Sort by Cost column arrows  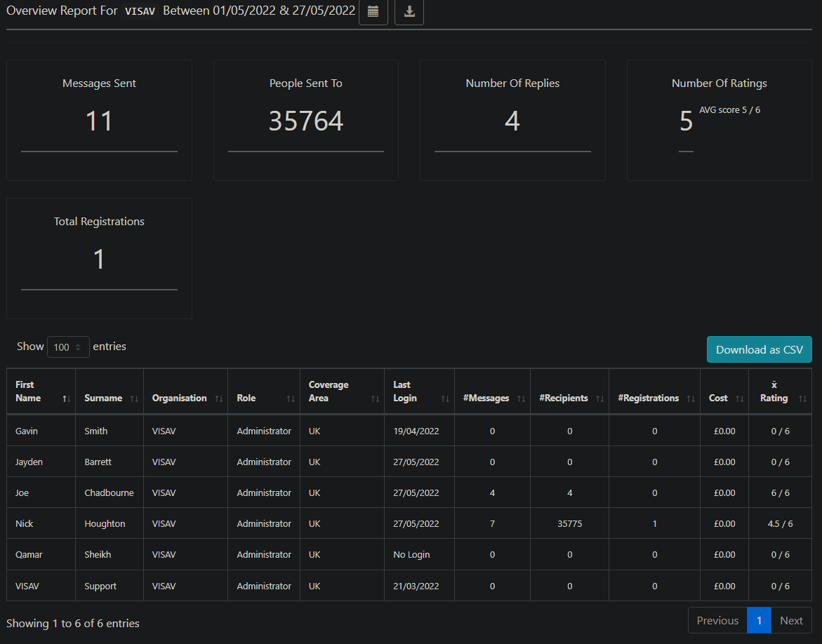739,398
